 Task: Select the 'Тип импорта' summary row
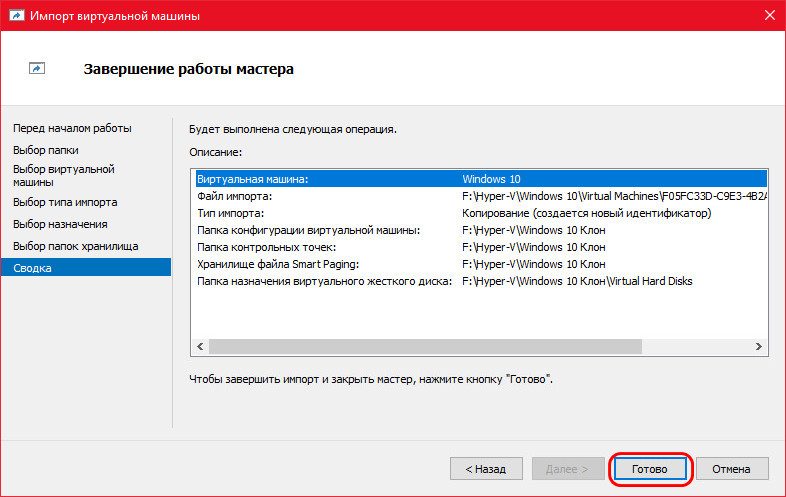point(481,213)
